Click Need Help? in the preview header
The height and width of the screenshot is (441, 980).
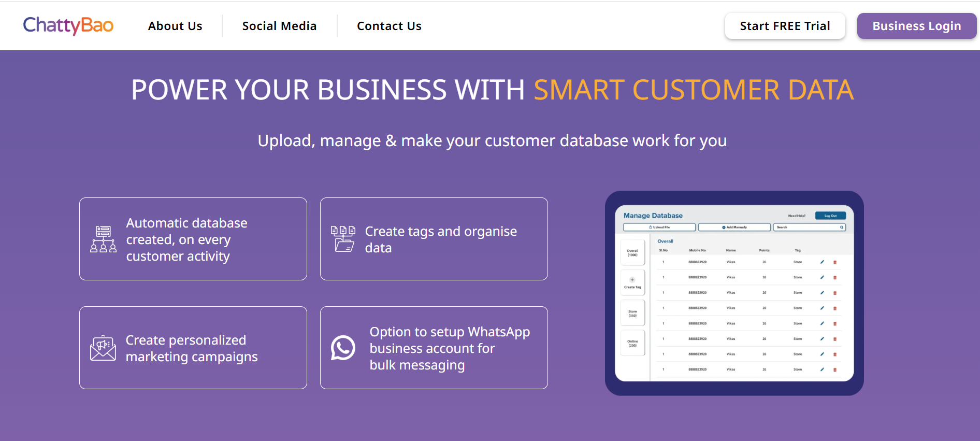(x=797, y=216)
